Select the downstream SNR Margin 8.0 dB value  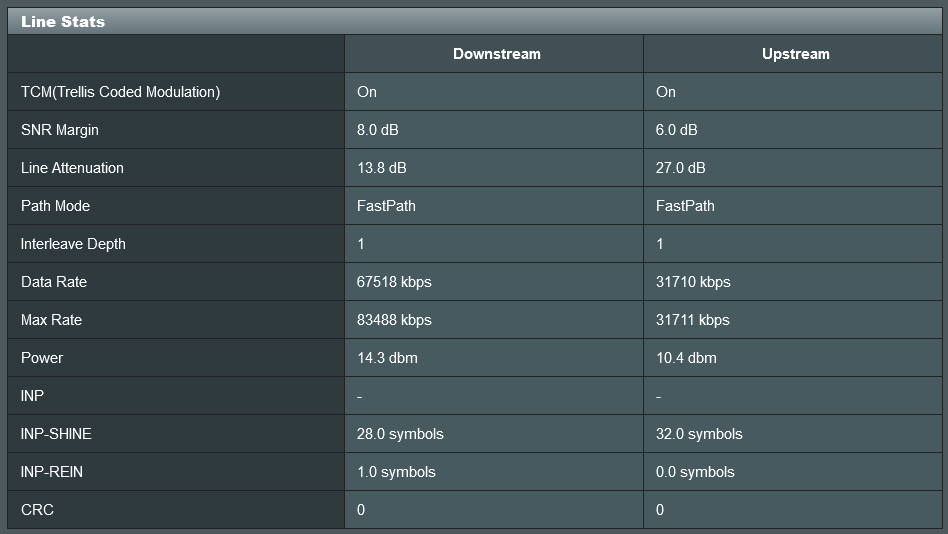pos(377,130)
